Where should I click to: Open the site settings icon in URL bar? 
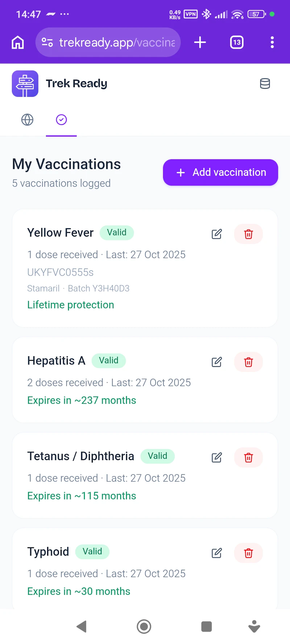47,42
